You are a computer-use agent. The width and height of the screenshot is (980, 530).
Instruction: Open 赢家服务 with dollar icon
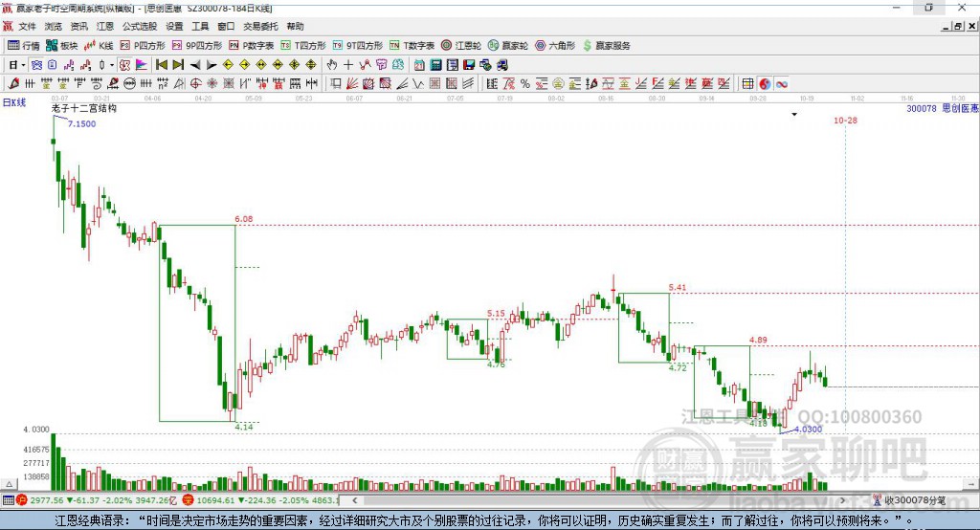[x=606, y=46]
